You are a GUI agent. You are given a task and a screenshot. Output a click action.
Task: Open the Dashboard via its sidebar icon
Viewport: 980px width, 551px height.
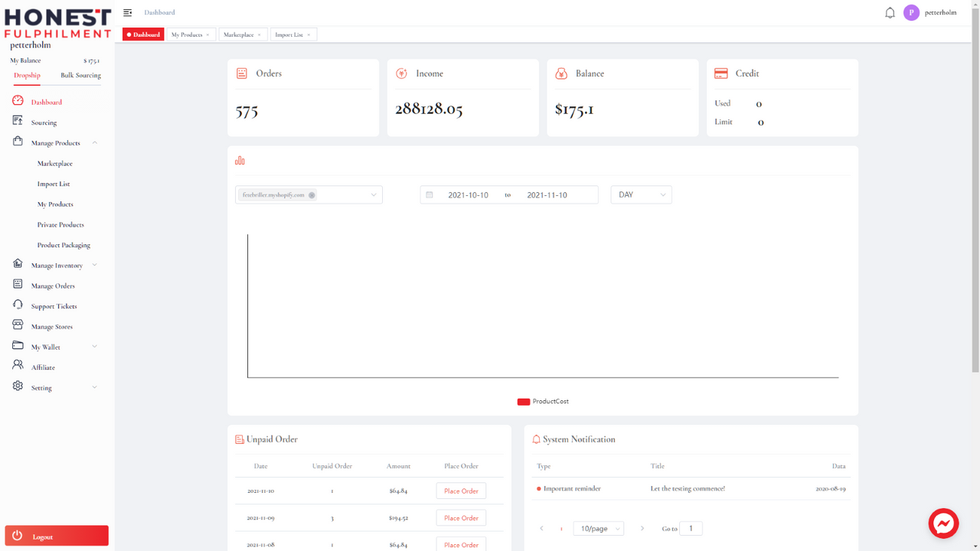point(17,101)
